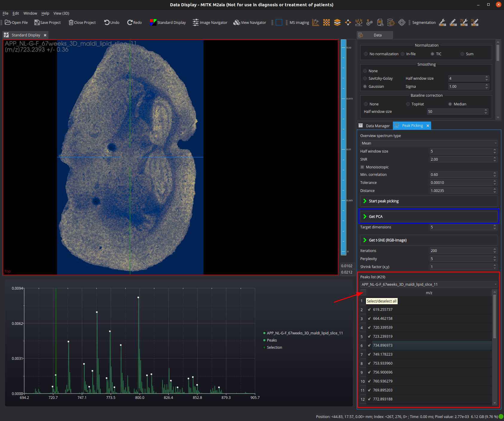Click the document stack toolbar icon
The image size is (504, 421).
pos(380,22)
